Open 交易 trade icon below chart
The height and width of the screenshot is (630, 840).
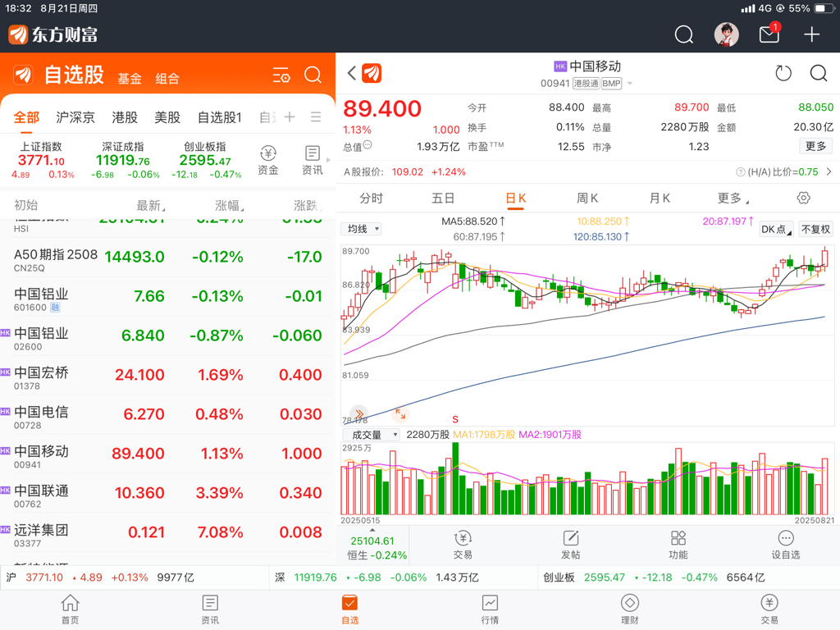[x=463, y=545]
